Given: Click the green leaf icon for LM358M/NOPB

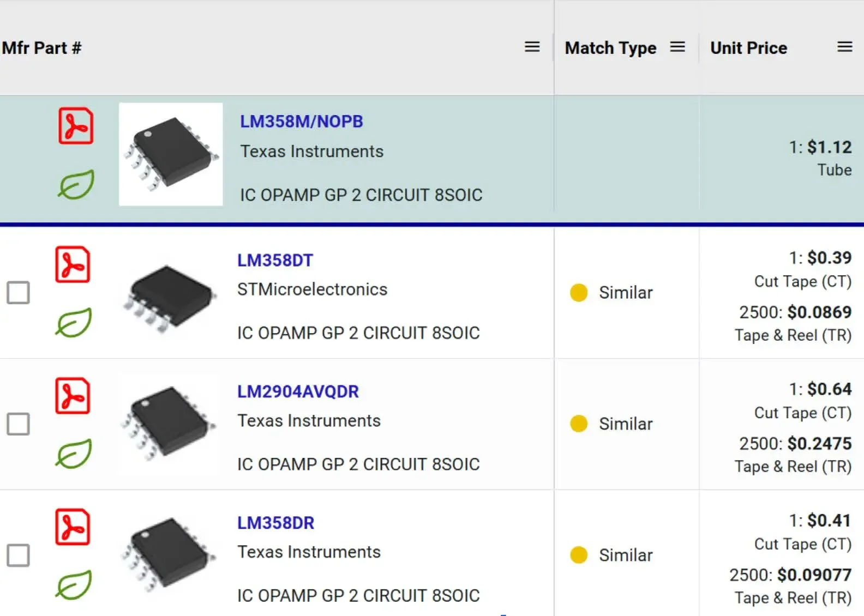Looking at the screenshot, I should pyautogui.click(x=76, y=184).
